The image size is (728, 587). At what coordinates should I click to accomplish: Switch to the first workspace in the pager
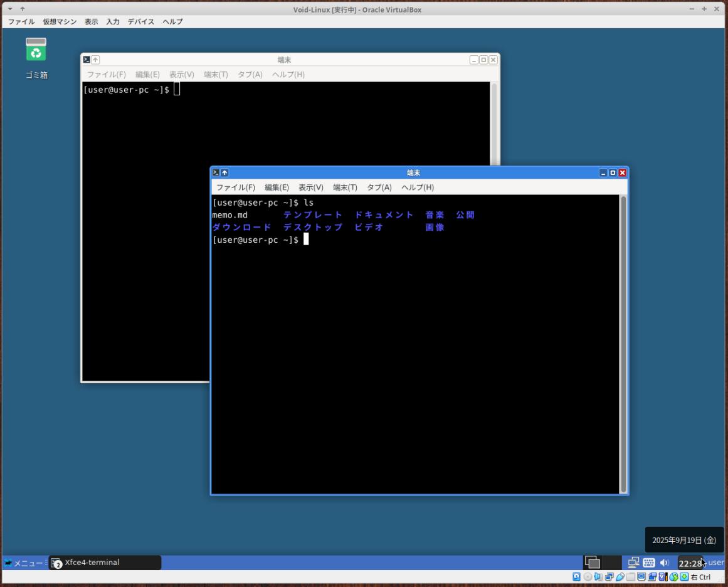pos(593,563)
